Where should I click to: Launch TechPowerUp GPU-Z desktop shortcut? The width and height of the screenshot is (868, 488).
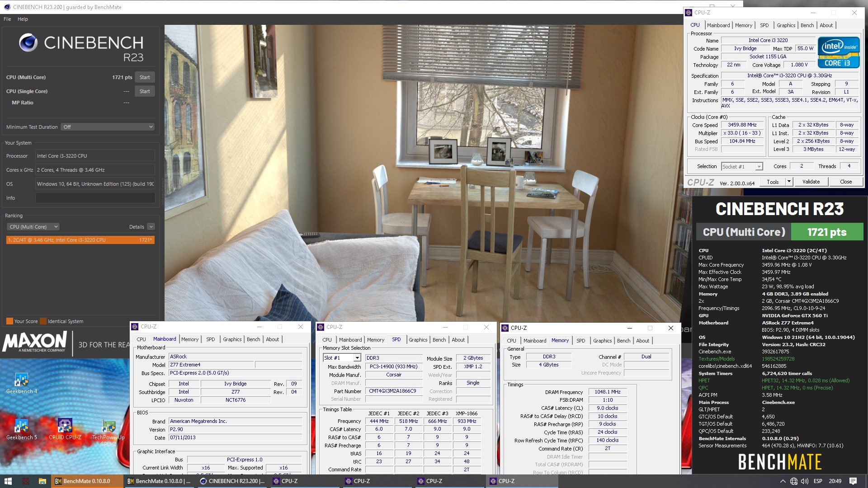point(108,432)
